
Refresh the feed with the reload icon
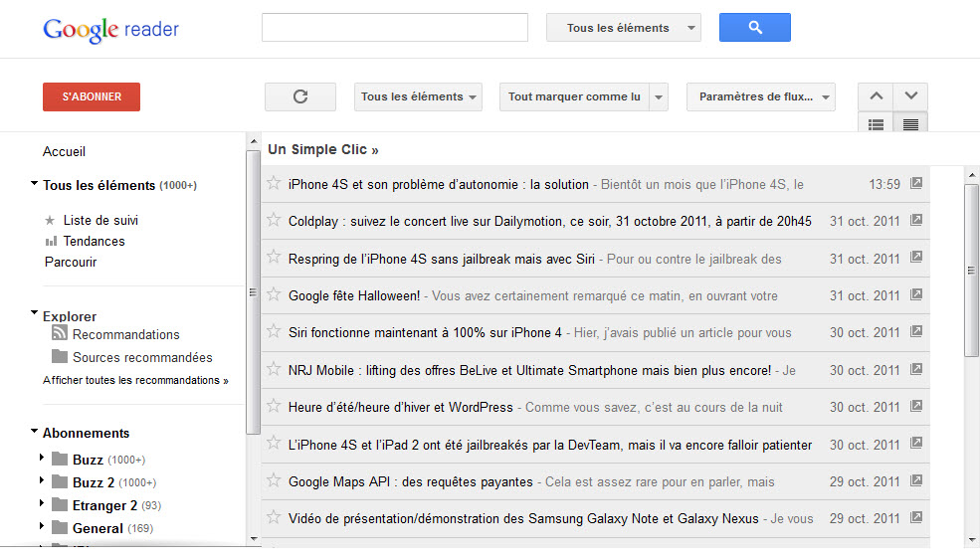[x=300, y=96]
